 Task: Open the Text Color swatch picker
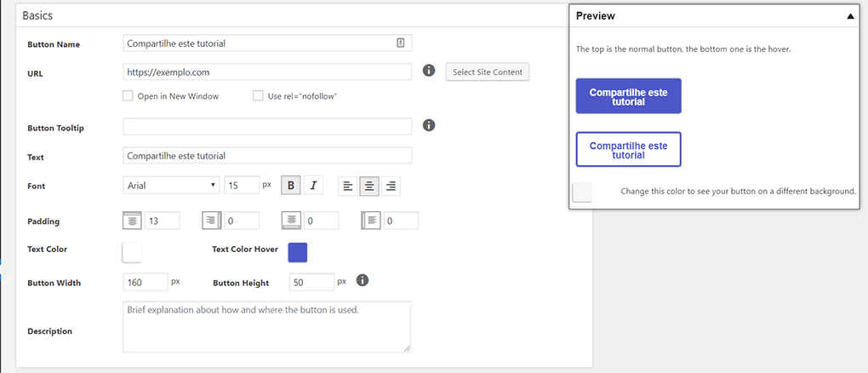tap(132, 252)
